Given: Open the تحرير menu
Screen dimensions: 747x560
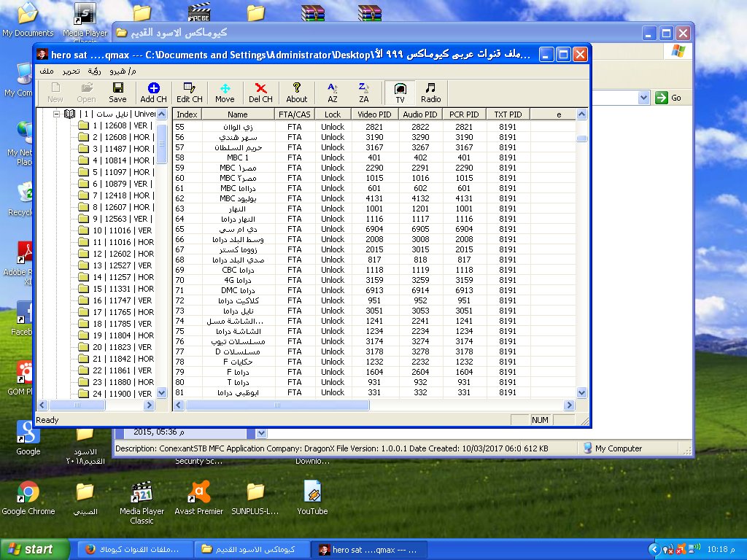Looking at the screenshot, I should pos(71,71).
